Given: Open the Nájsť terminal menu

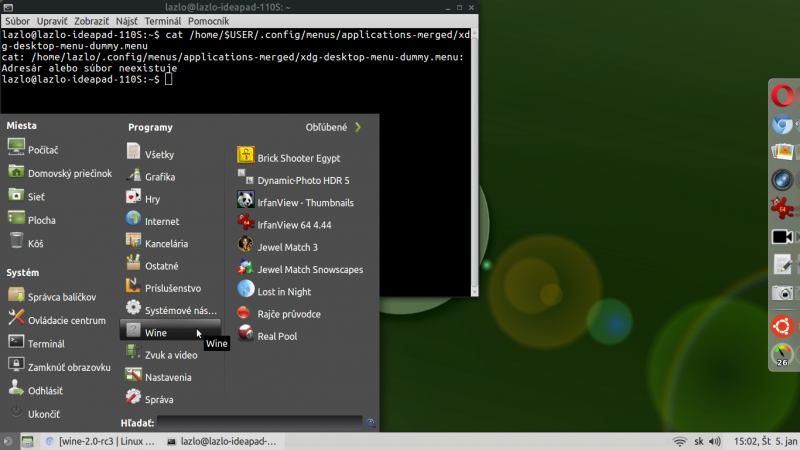Looking at the screenshot, I should pos(127,21).
